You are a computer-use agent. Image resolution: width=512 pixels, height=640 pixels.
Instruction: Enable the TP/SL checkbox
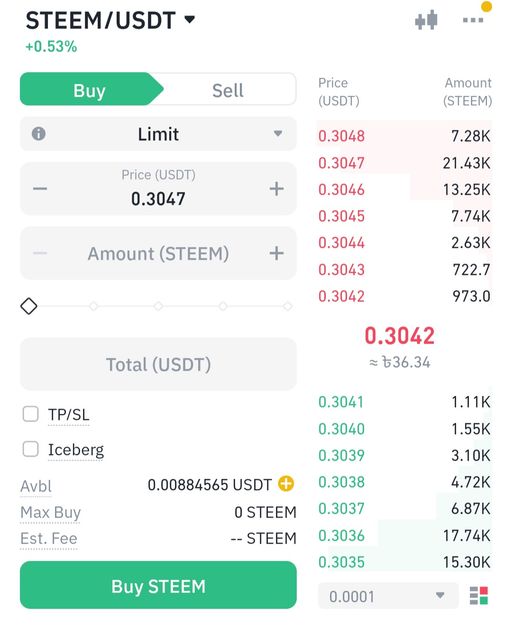pos(31,413)
